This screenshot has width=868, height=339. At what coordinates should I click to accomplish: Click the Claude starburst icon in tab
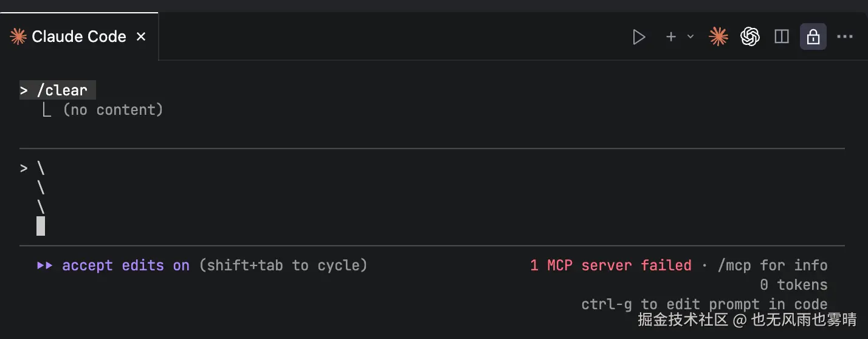pos(18,37)
